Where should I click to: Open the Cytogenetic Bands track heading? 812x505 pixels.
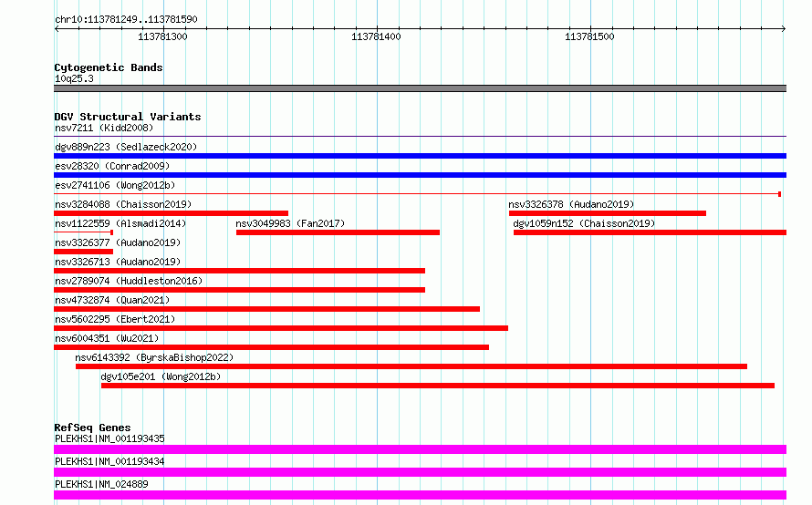(109, 67)
